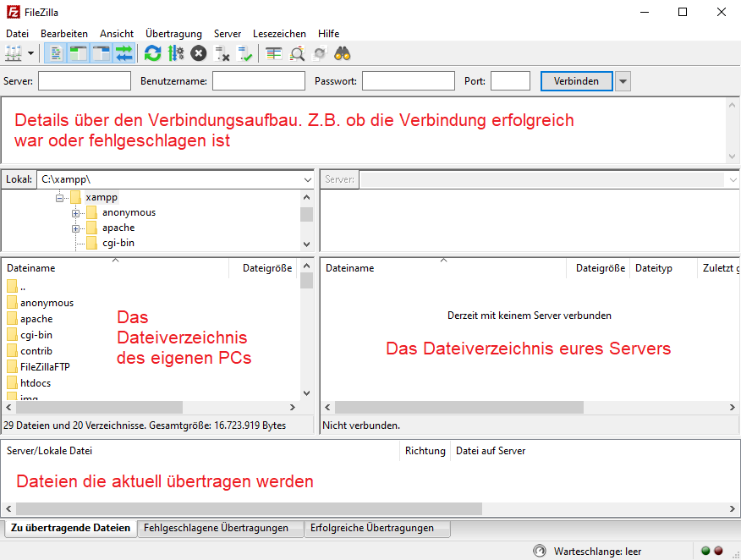Screen dimensions: 741x560
Task: Click the reconnect to last server icon
Action: 246,52
